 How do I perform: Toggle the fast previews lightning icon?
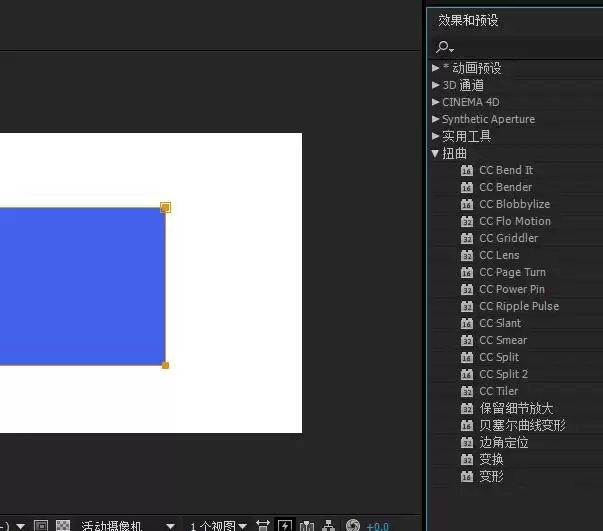(285, 526)
